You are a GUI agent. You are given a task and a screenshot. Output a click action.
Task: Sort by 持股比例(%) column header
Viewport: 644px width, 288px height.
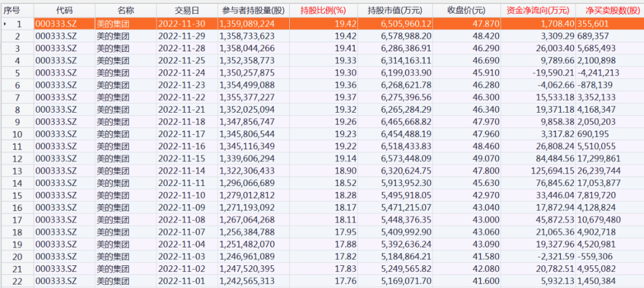(x=324, y=10)
